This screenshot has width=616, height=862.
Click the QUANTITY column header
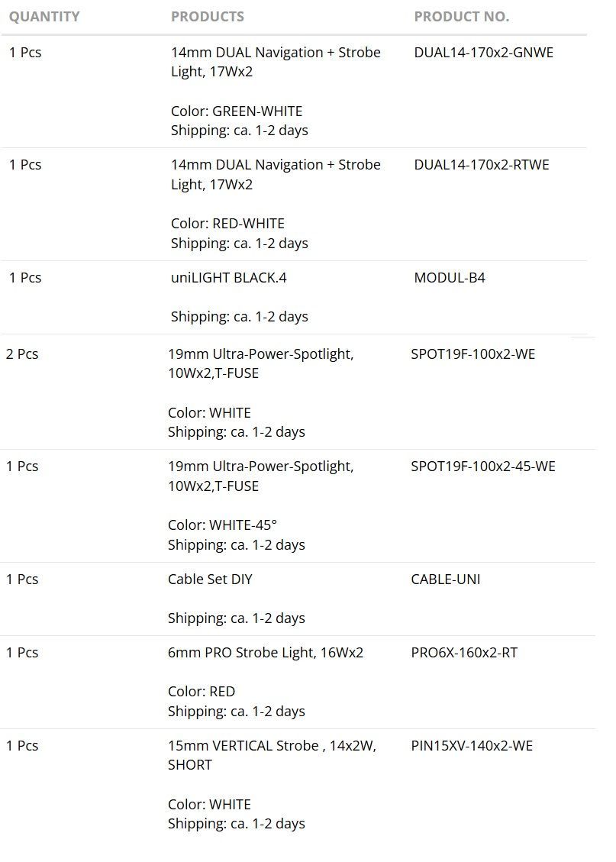pos(44,17)
